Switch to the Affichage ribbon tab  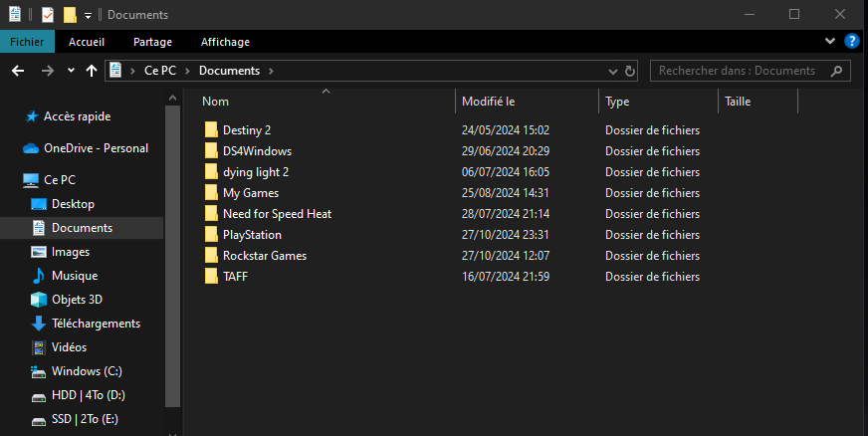pos(225,42)
